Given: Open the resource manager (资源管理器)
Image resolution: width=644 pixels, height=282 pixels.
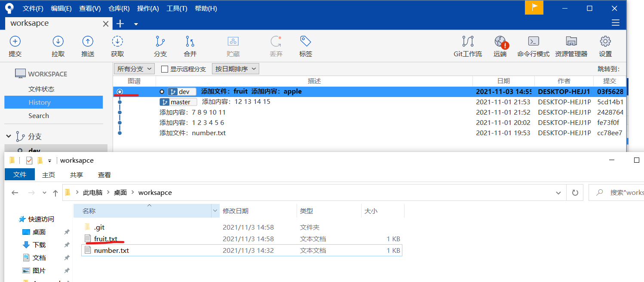Looking at the screenshot, I should (x=571, y=41).
